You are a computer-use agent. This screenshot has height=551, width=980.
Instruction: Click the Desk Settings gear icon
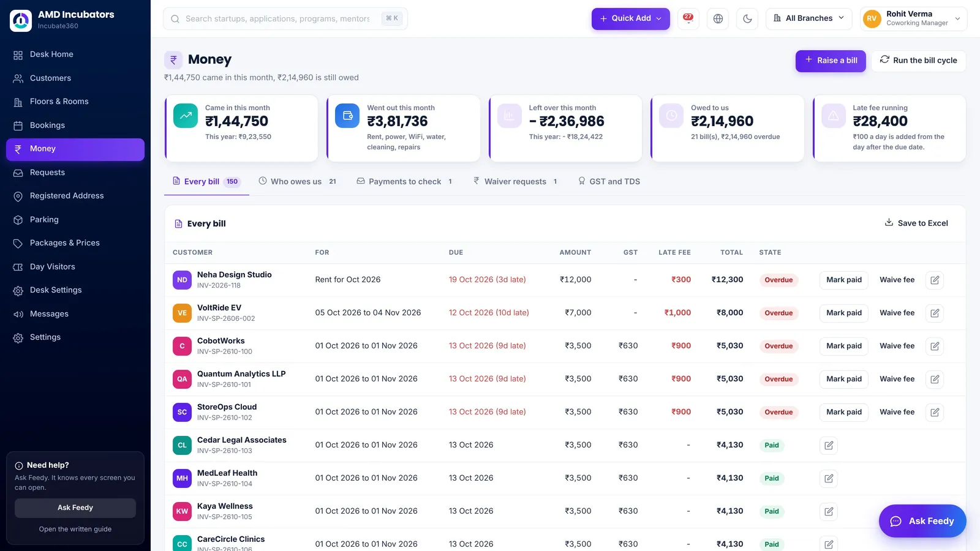point(18,291)
